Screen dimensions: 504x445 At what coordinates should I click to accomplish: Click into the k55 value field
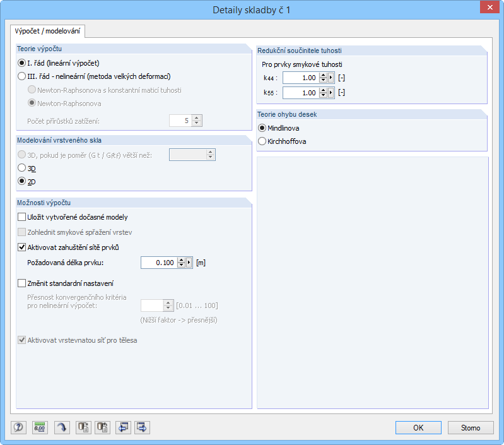301,93
